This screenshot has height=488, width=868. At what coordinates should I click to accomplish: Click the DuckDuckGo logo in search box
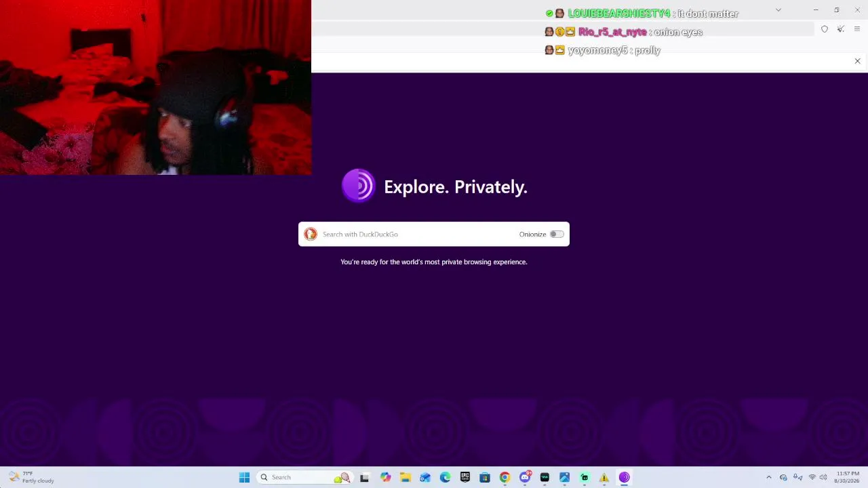[311, 235]
